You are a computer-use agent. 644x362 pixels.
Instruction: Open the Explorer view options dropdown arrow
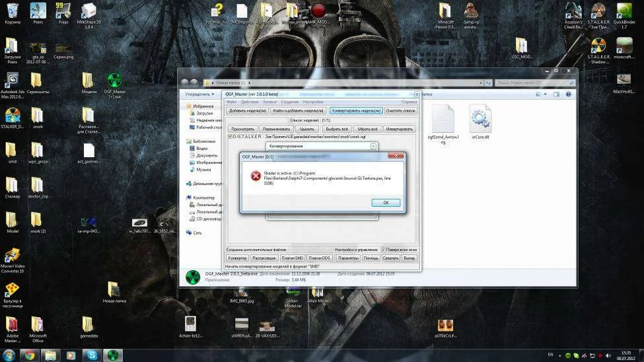click(545, 94)
